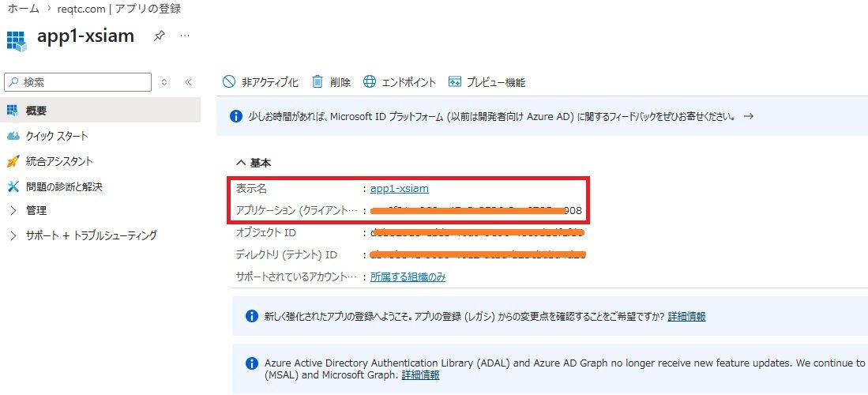Click the 所属する組織のみ link
868x395 pixels.
pos(408,277)
